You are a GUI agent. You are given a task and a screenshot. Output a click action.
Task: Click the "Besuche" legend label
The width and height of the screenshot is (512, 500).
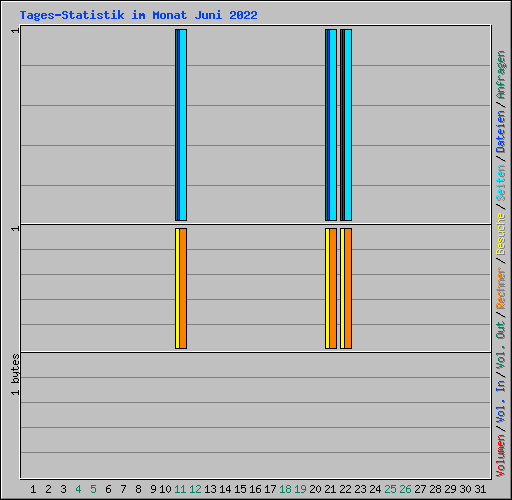[501, 234]
